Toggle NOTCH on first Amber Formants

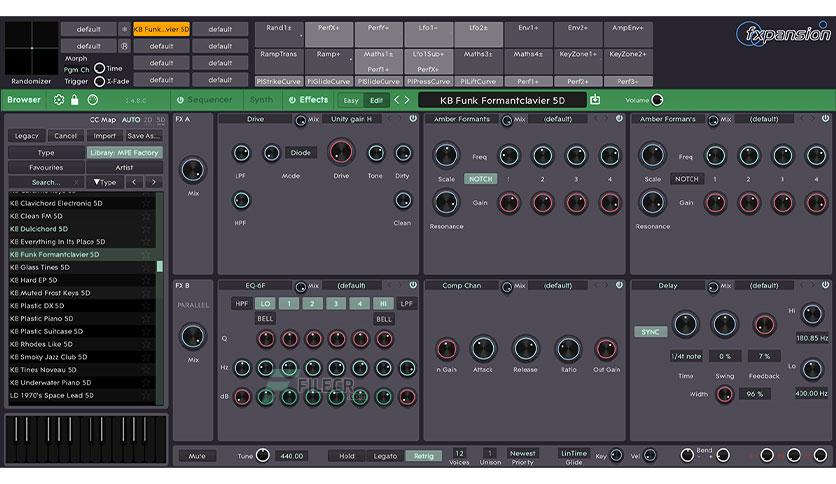480,179
